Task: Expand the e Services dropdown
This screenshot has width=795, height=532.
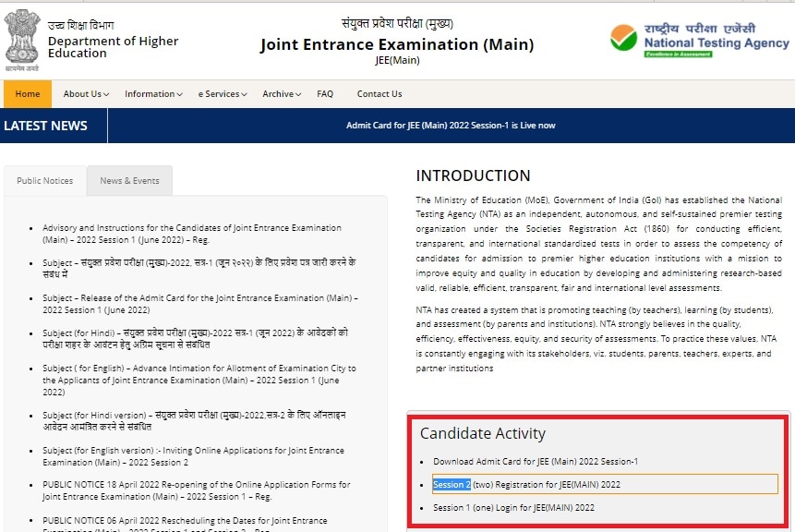Action: [222, 94]
